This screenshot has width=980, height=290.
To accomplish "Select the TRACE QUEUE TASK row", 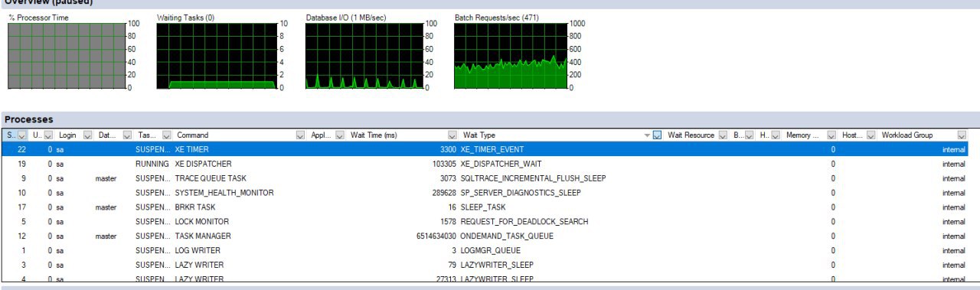I will pos(490,178).
